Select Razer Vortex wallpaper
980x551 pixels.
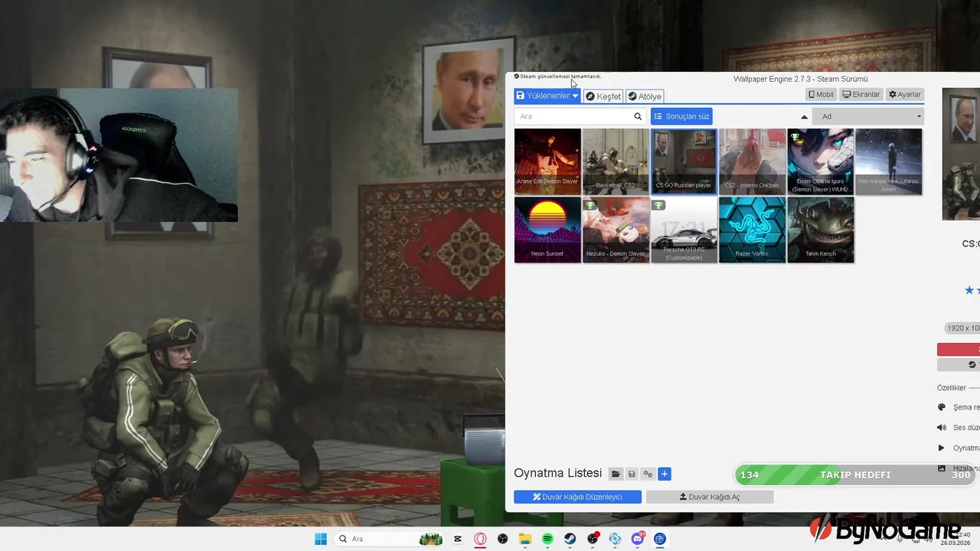click(x=752, y=230)
